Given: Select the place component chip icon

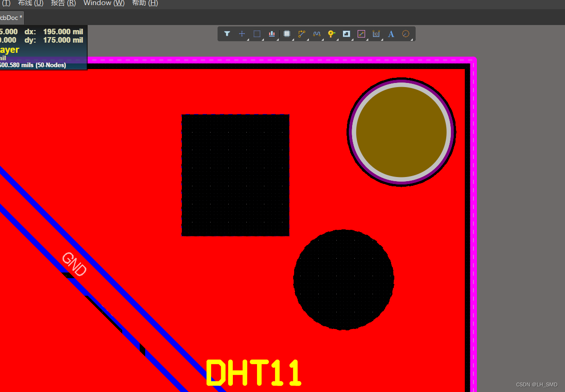Looking at the screenshot, I should pyautogui.click(x=287, y=34).
